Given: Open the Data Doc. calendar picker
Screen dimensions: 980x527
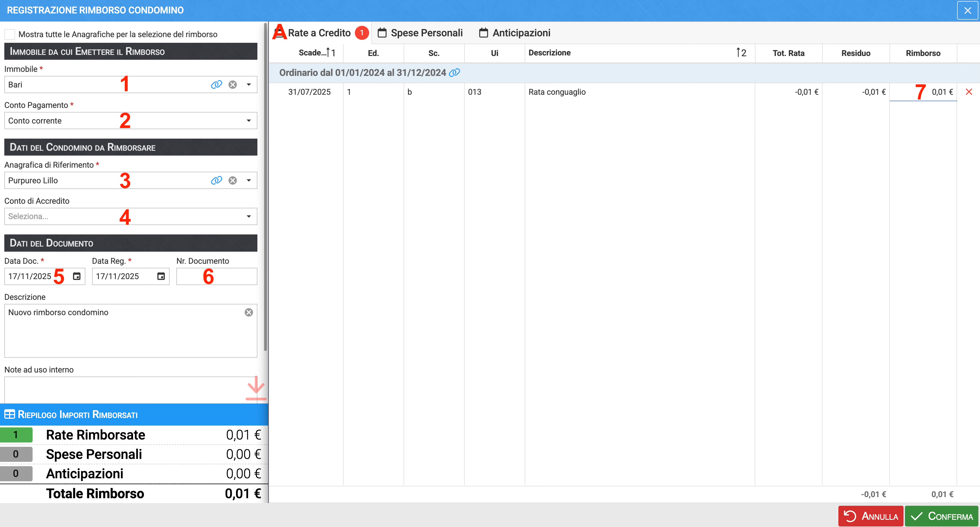Looking at the screenshot, I should [76, 276].
